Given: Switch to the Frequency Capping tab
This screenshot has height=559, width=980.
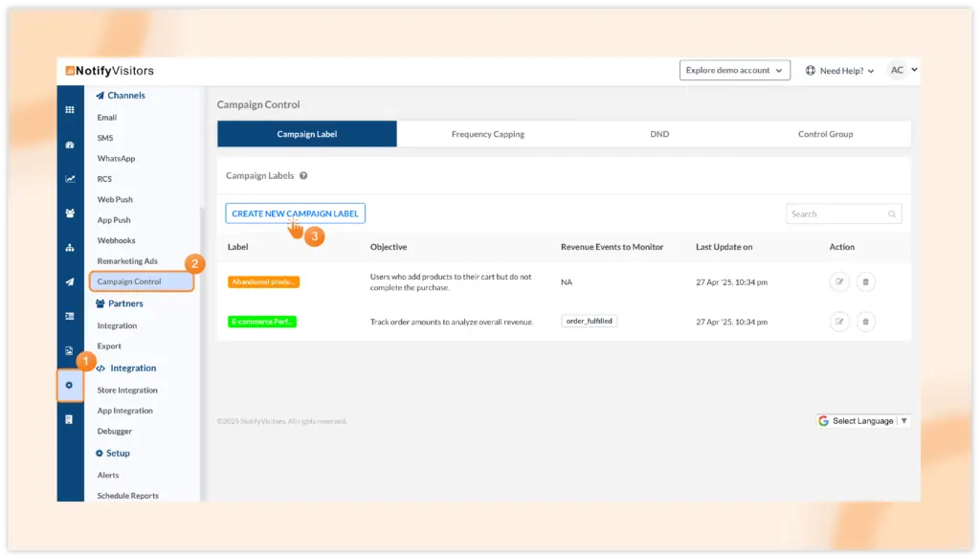Looking at the screenshot, I should 487,134.
